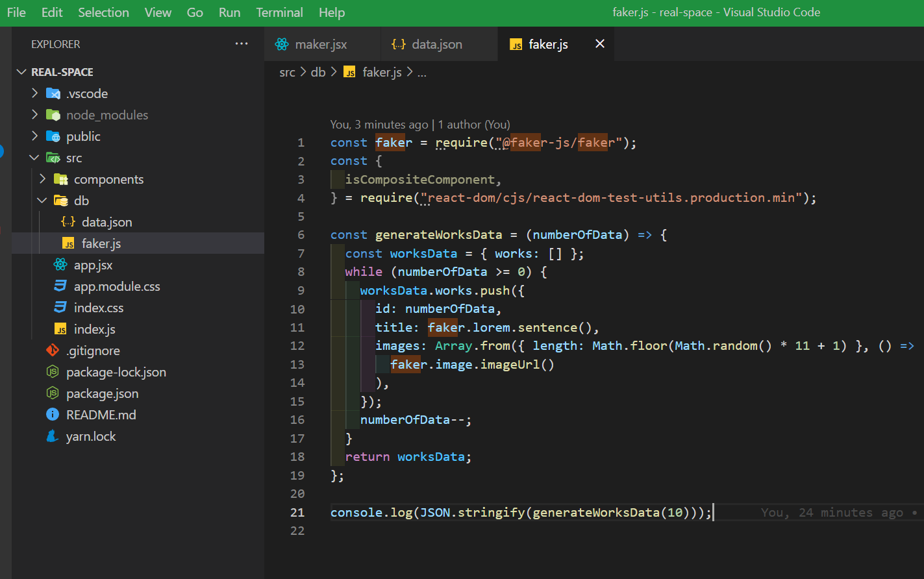Click the index.js JS icon
Image resolution: width=924 pixels, height=579 pixels.
60,330
